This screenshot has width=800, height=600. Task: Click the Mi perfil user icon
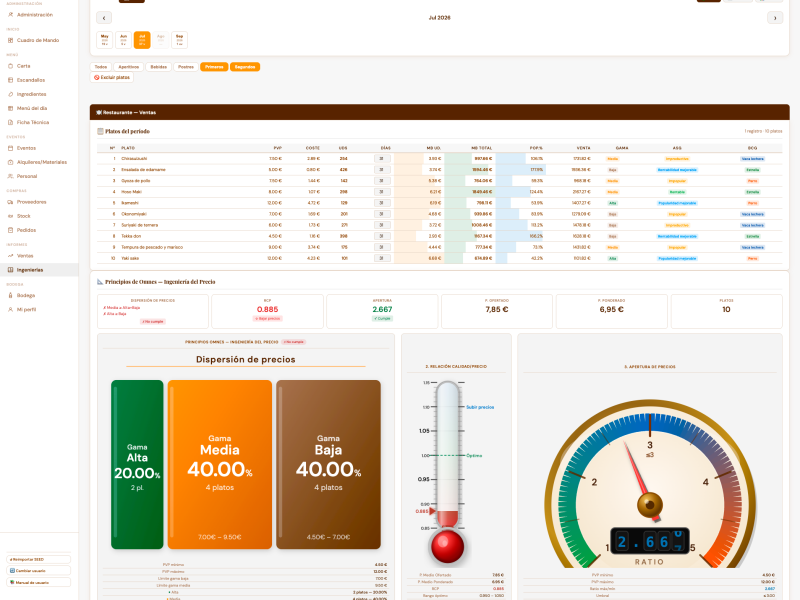pyautogui.click(x=10, y=310)
